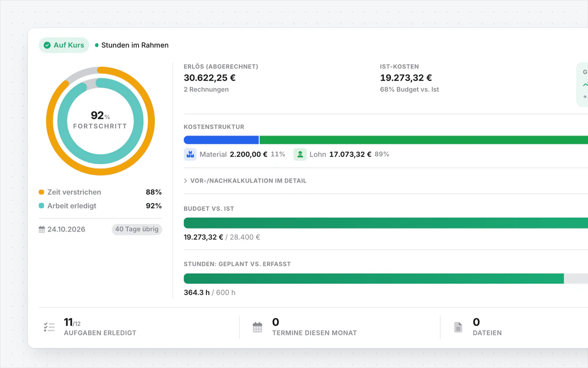Click the budget value 19.273,32 € / 28.400 €

222,237
